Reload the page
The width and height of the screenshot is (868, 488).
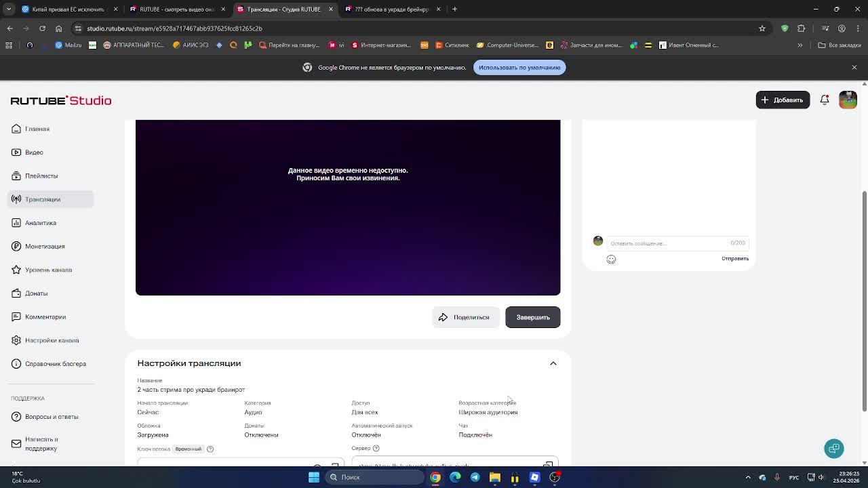click(42, 28)
